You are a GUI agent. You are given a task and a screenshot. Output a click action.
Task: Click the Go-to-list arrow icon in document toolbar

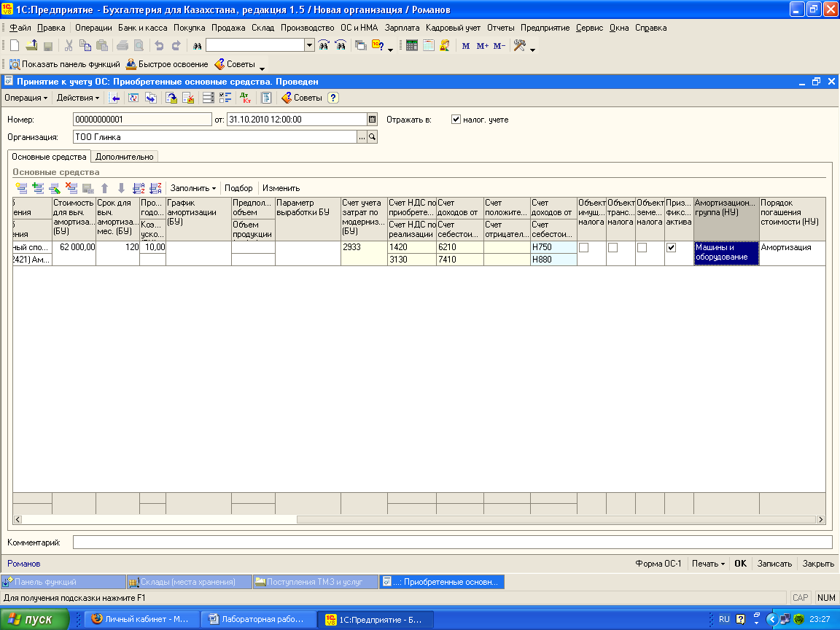[114, 98]
